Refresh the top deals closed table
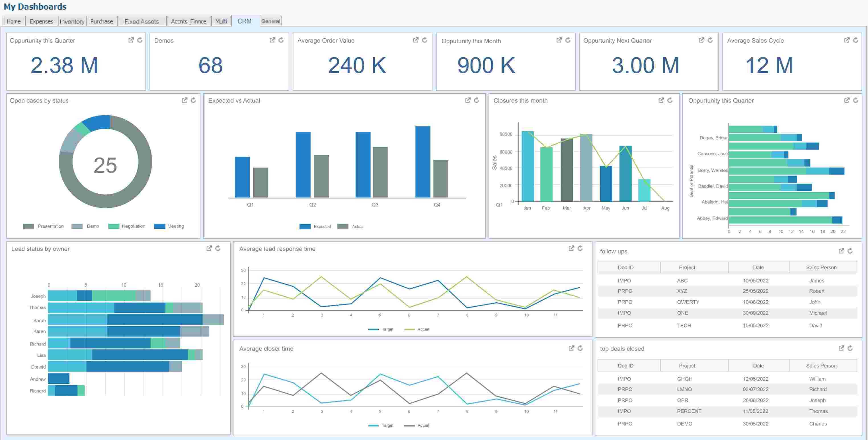This screenshot has width=868, height=440. (x=850, y=348)
